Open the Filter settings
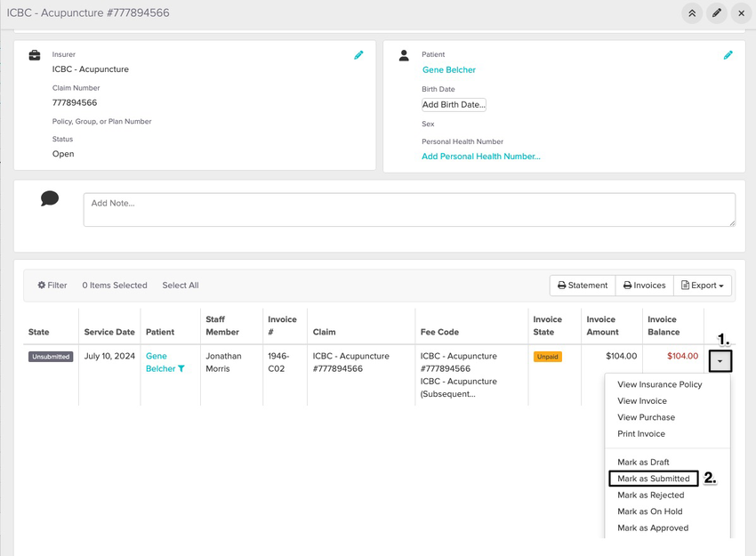The image size is (756, 556). tap(52, 285)
